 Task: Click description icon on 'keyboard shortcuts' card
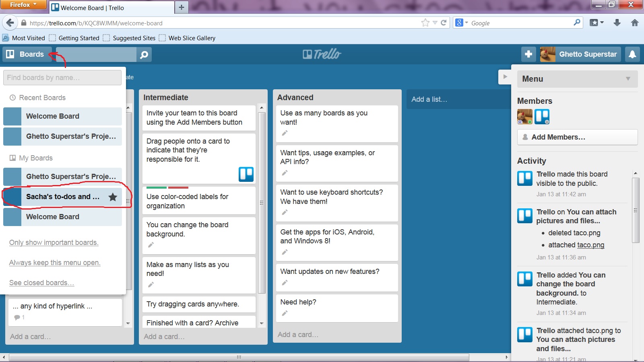(285, 212)
